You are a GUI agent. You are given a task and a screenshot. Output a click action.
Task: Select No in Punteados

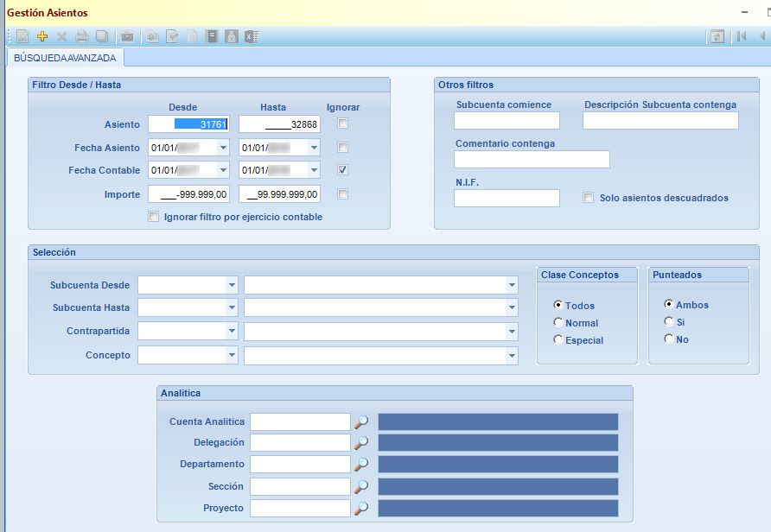[668, 339]
